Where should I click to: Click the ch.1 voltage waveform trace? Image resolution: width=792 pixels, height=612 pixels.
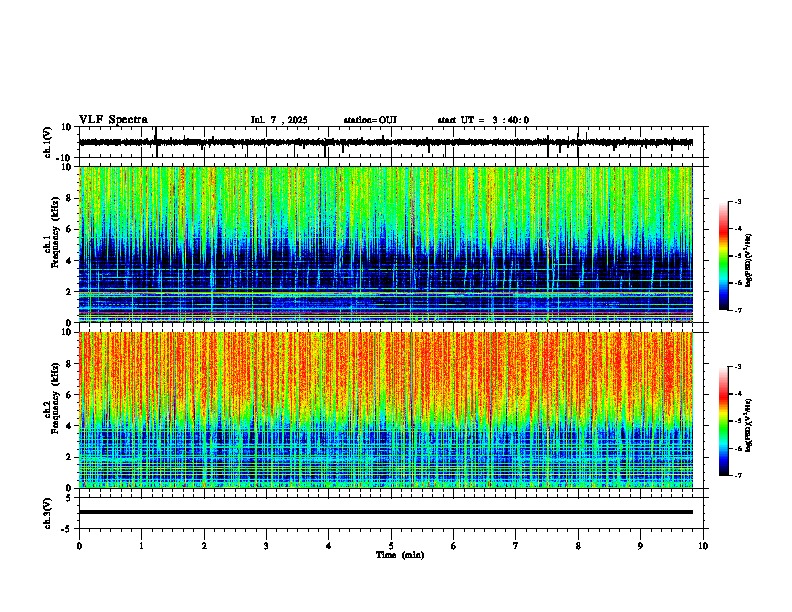[386, 142]
